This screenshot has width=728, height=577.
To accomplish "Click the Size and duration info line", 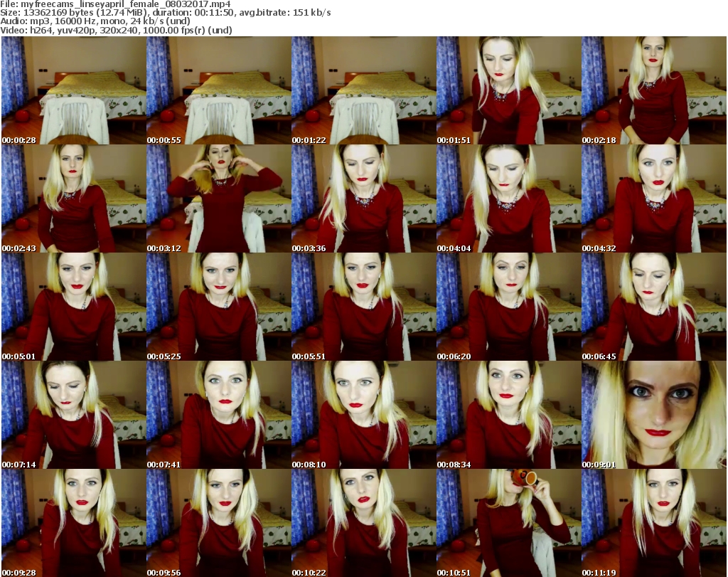I will (x=166, y=13).
